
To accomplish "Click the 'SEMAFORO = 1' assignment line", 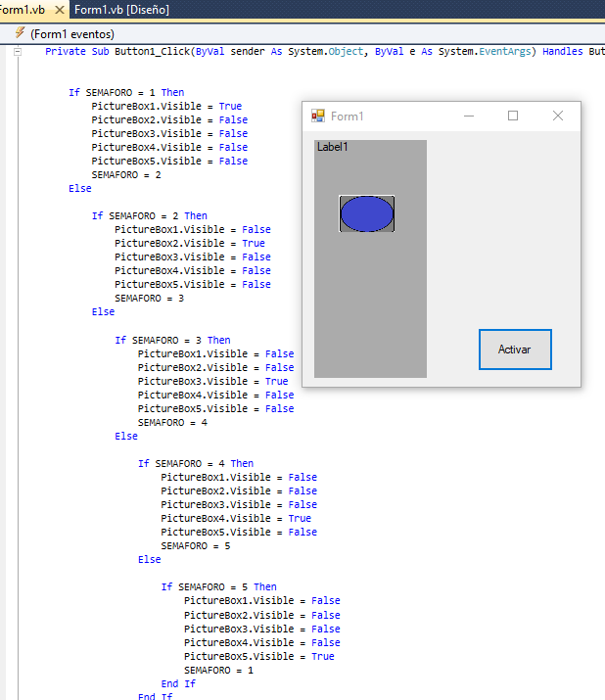I will click(x=218, y=671).
